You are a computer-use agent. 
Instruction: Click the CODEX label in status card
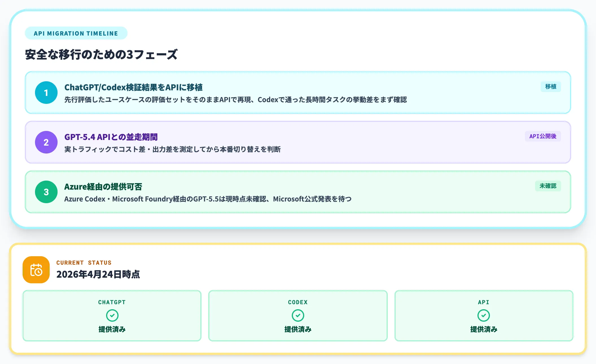click(298, 302)
